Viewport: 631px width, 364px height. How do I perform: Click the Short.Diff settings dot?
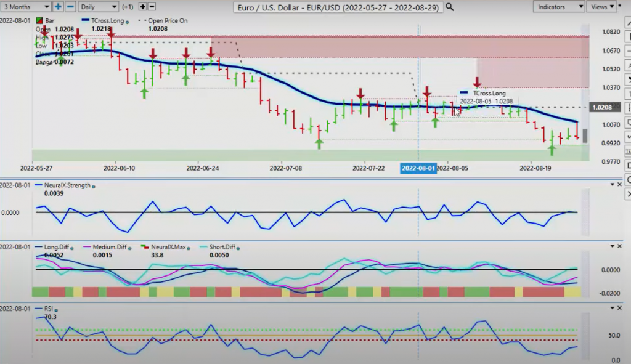pyautogui.click(x=238, y=249)
